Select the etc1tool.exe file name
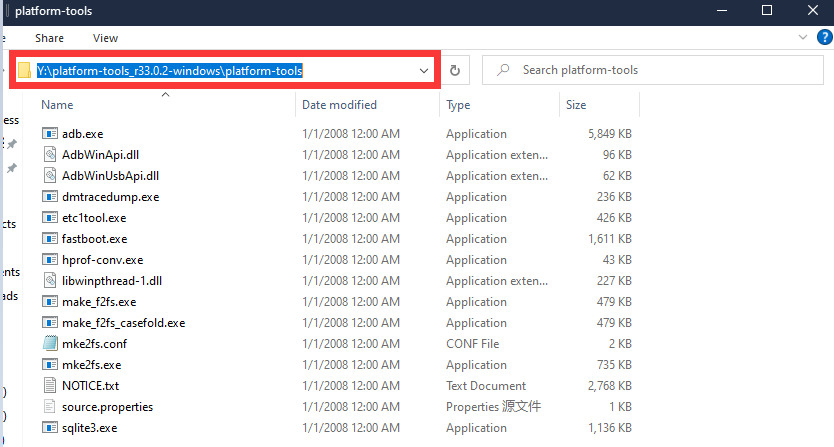The image size is (834, 447). [94, 218]
